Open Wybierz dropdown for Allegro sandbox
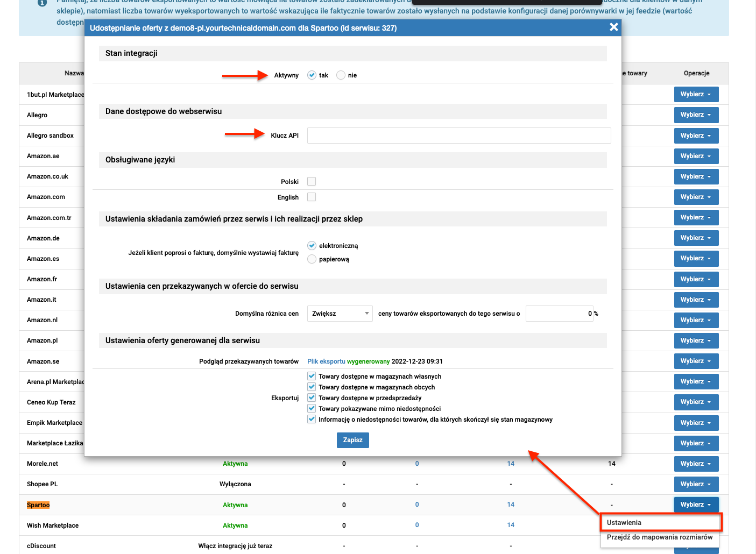This screenshot has height=554, width=756. coord(696,136)
